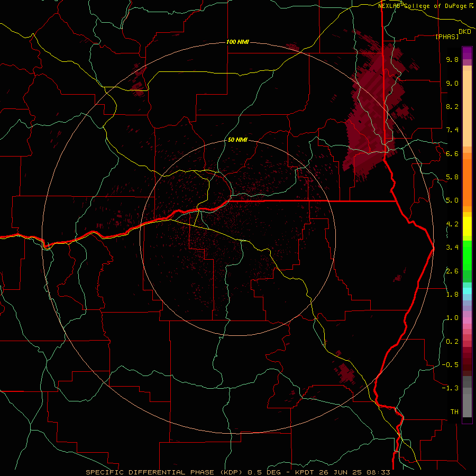Click the [PHAS] unit label above the color bar
The height and width of the screenshot is (476, 476).
click(447, 36)
